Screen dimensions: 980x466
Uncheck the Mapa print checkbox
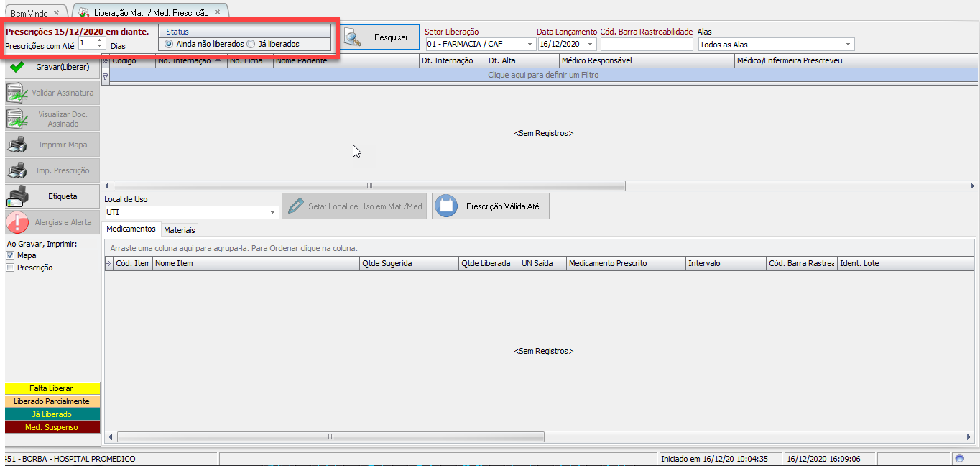pyautogui.click(x=10, y=255)
